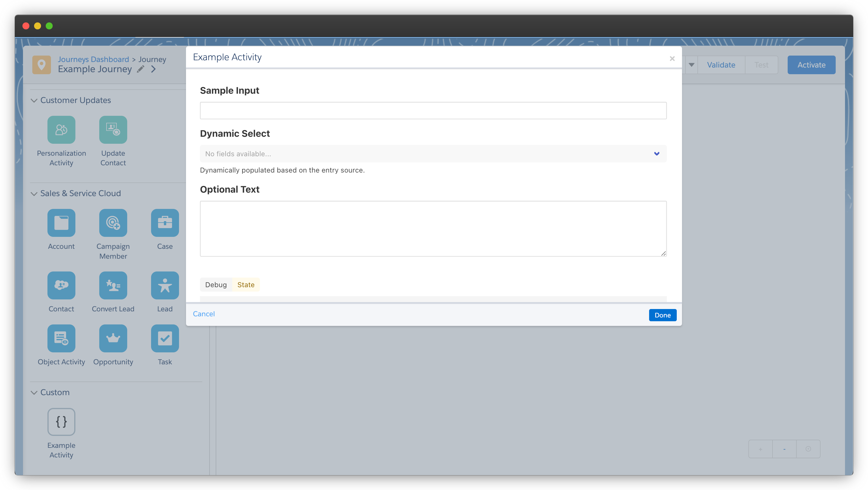Collapse the Sales & Service Cloud section

(x=34, y=193)
